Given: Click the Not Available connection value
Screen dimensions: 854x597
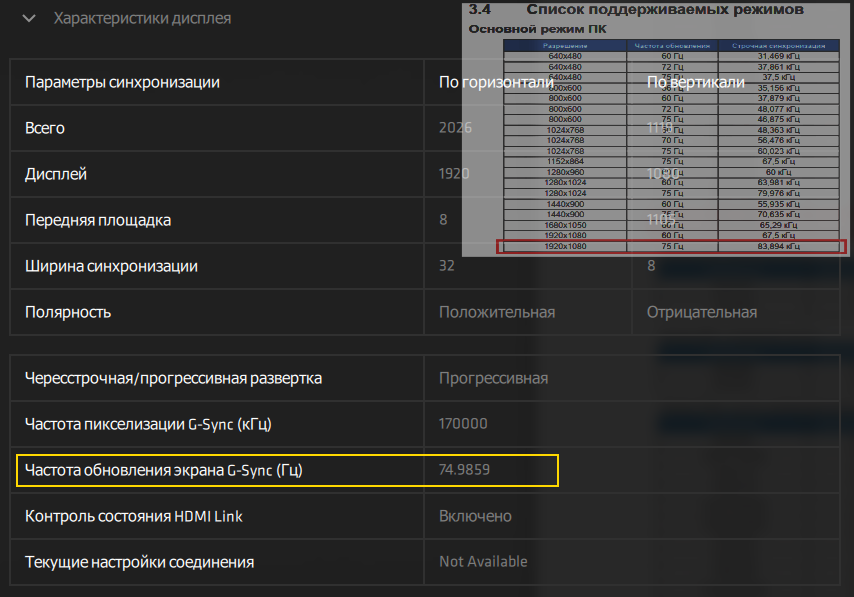Looking at the screenshot, I should [483, 562].
